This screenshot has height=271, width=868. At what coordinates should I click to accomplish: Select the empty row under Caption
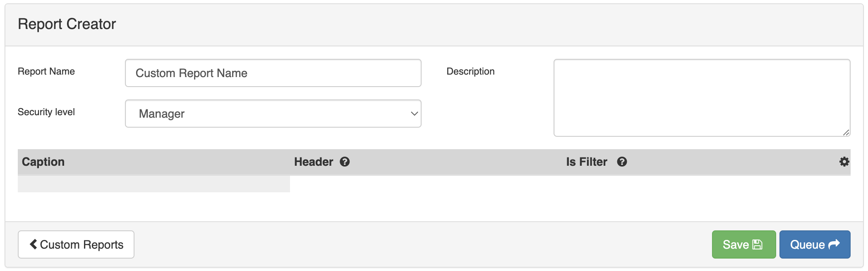[154, 184]
